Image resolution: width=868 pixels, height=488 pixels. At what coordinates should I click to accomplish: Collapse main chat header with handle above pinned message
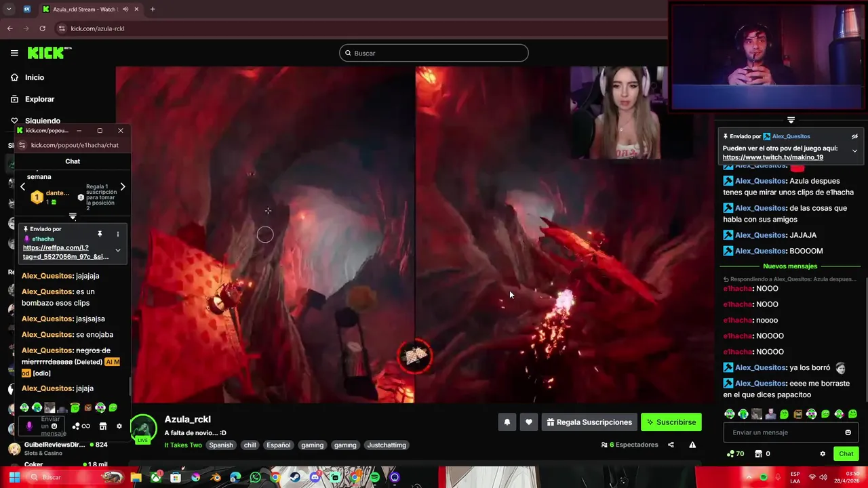[x=791, y=120]
